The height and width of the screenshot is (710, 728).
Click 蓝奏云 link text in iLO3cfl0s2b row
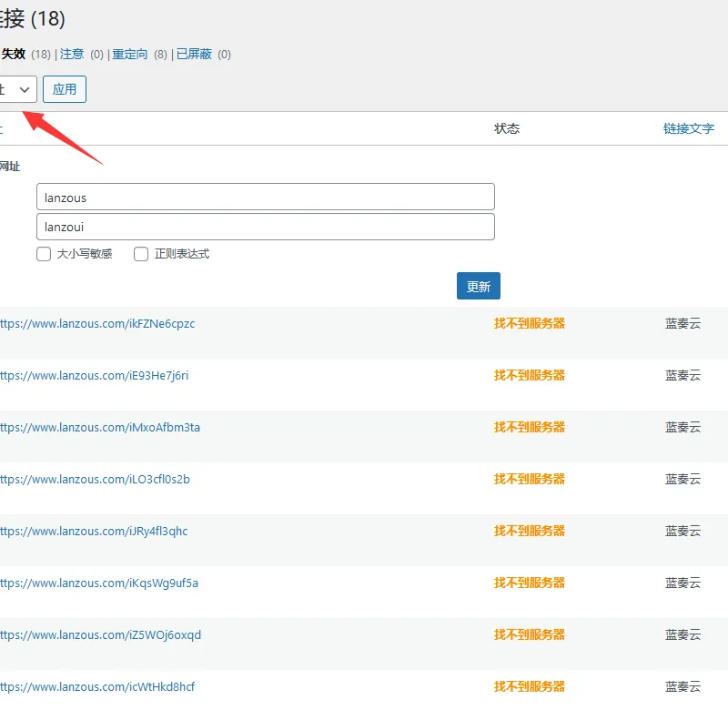683,479
